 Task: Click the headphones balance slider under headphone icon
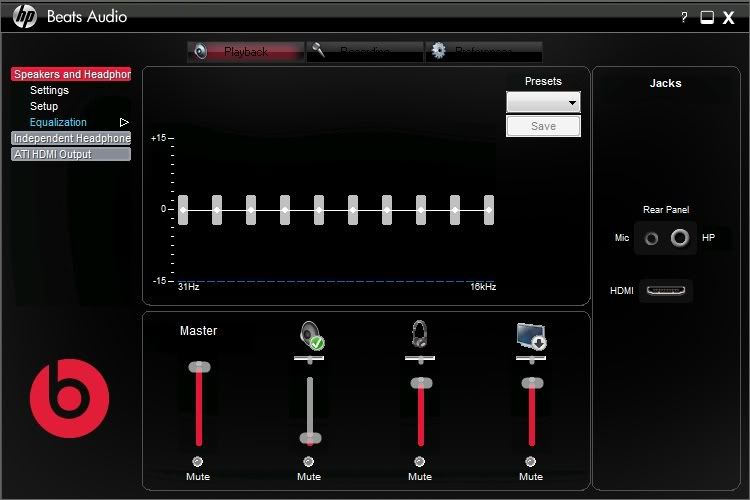point(420,359)
